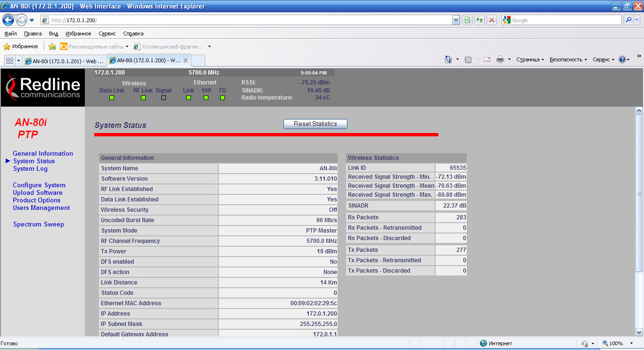Click the RSS feeds icon

coord(468,59)
